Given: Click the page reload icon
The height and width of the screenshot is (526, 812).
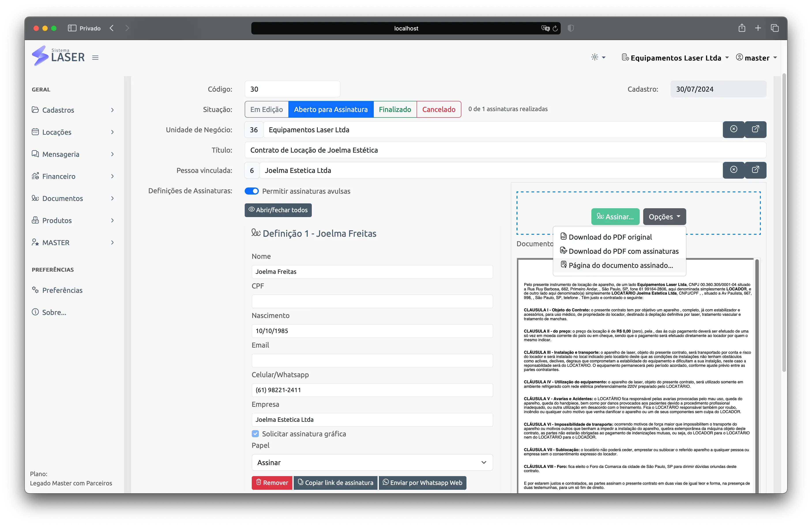Looking at the screenshot, I should tap(555, 28).
